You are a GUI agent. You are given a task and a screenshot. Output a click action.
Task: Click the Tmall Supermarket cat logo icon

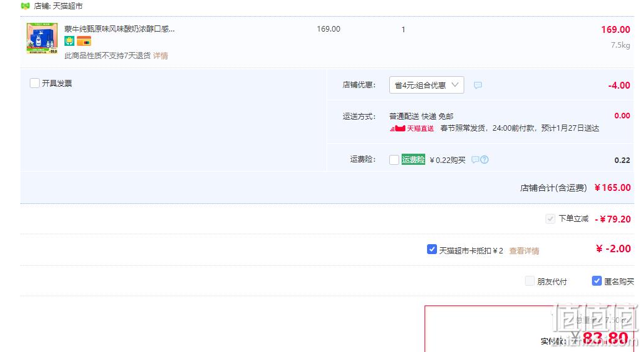pos(25,6)
